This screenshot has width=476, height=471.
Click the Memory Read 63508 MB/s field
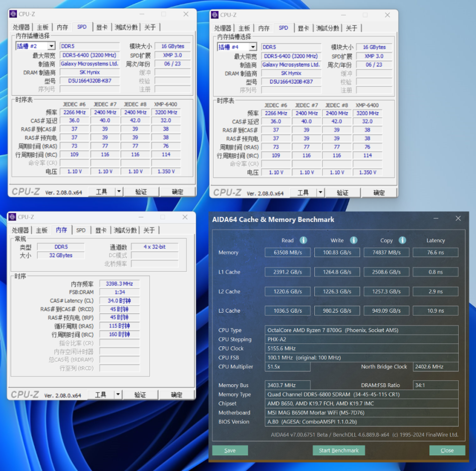pos(288,252)
